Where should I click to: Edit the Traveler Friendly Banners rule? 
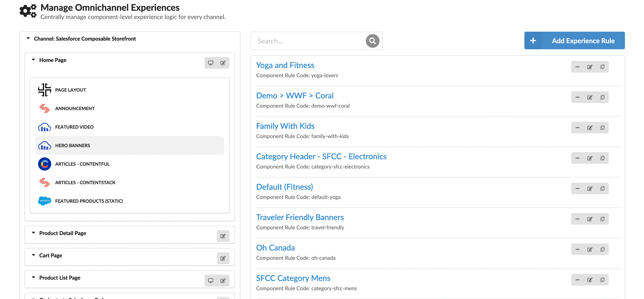[590, 219]
